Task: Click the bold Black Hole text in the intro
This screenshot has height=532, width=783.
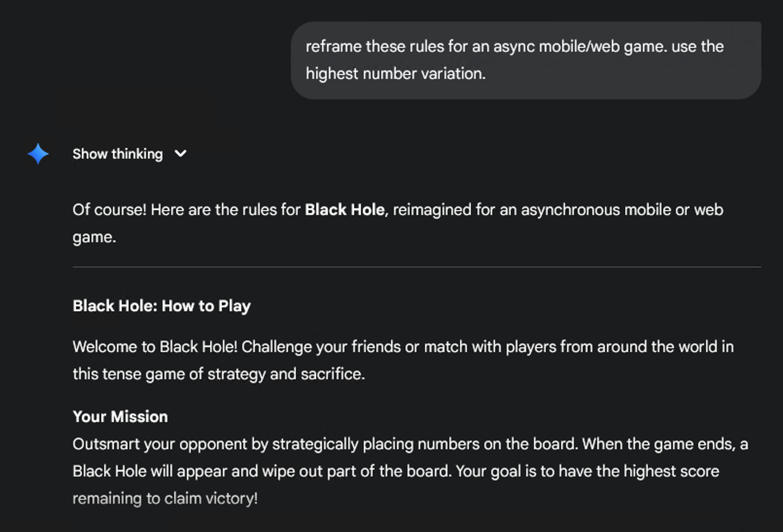Action: (344, 210)
